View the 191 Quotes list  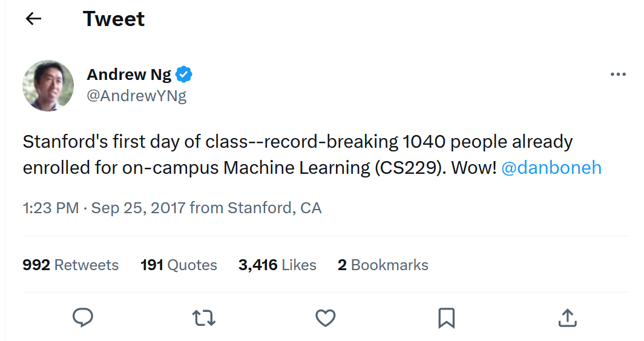179,265
